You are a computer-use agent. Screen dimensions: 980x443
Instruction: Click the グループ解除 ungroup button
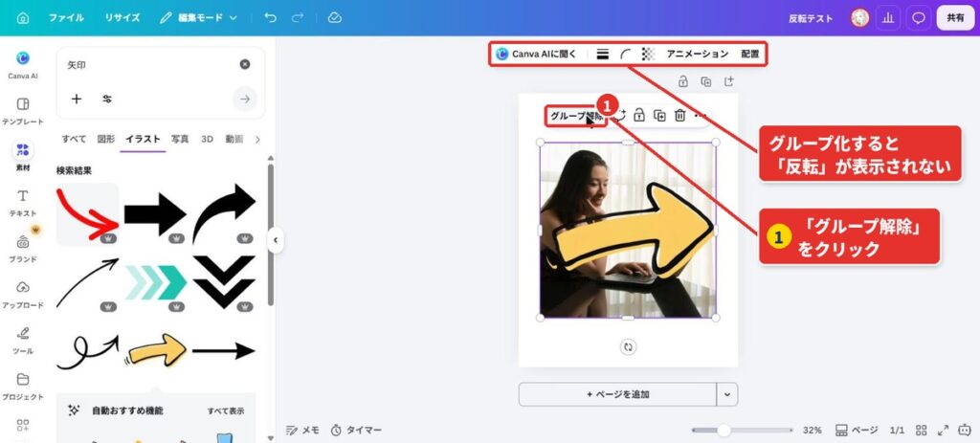click(x=575, y=116)
